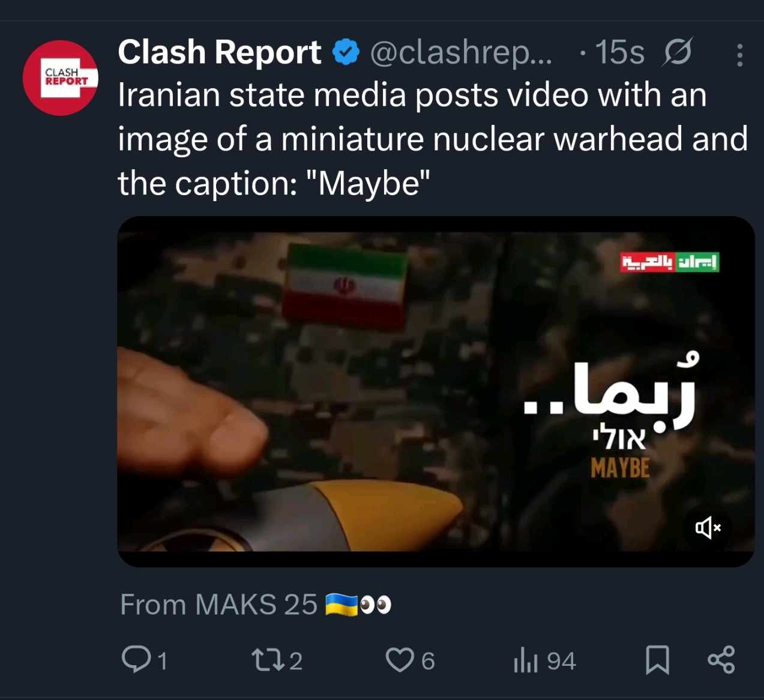Bookmark this post
Image resolution: width=764 pixels, height=700 pixels.
point(657,660)
